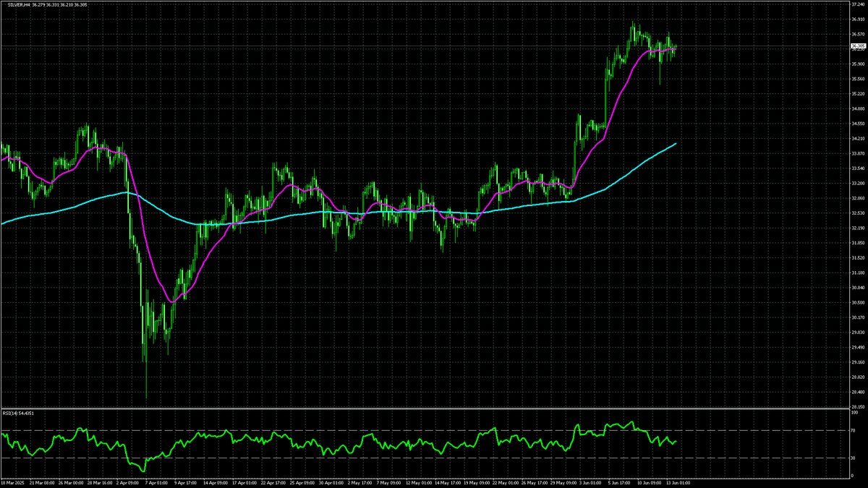Click the 31.180 price axis label
868x488 pixels.
pos(858,273)
